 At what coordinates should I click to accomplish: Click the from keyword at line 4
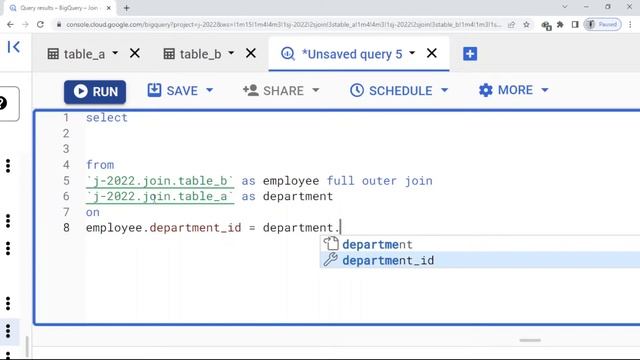(100, 165)
